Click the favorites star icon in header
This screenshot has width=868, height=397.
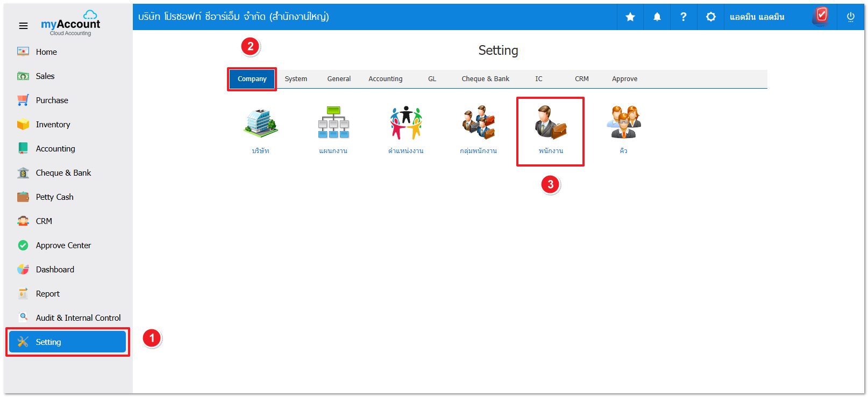[x=630, y=17]
